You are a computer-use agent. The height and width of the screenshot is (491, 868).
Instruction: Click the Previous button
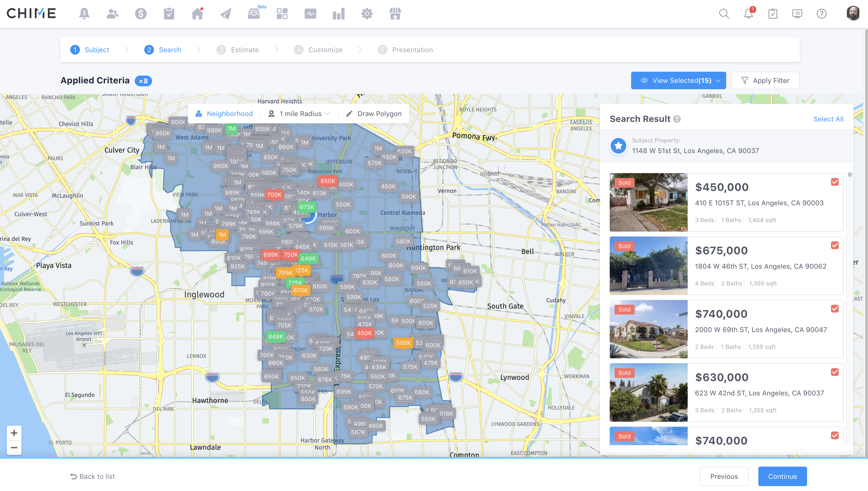[724, 476]
